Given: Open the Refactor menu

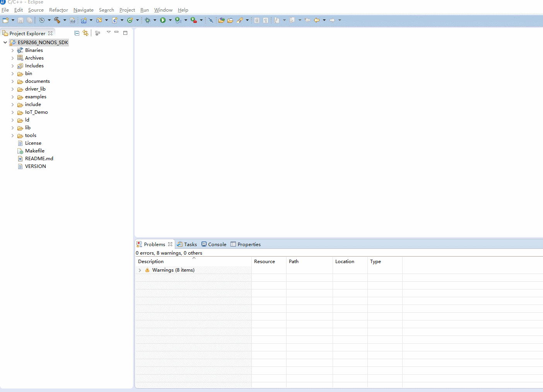Looking at the screenshot, I should click(x=58, y=10).
